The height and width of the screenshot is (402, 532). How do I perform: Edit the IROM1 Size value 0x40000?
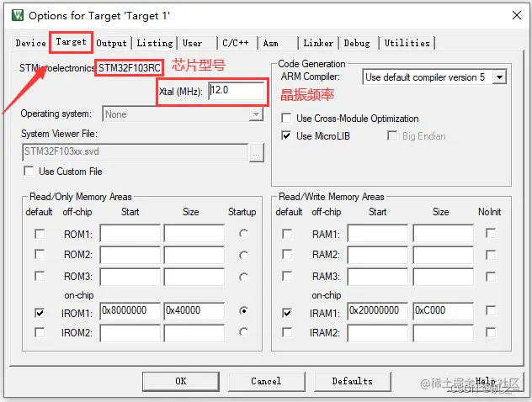194,311
